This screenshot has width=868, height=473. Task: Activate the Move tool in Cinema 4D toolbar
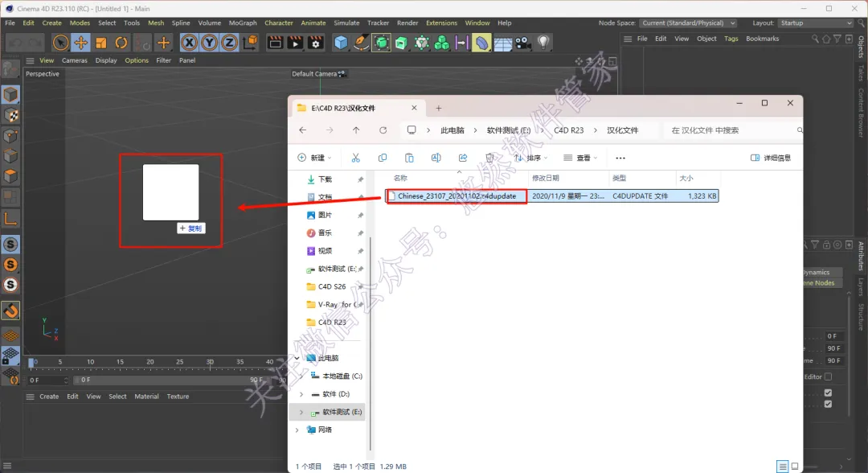tap(81, 43)
